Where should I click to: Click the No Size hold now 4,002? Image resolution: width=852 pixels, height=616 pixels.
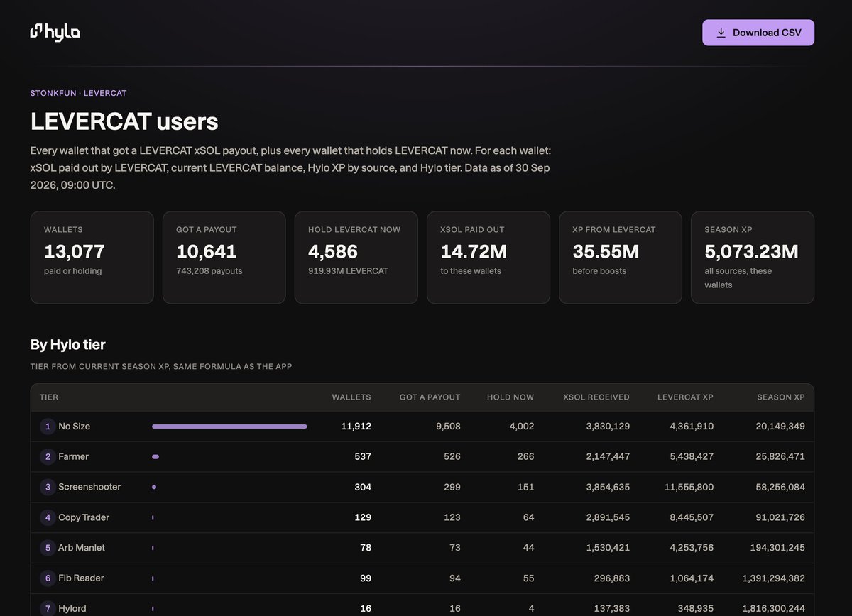pyautogui.click(x=521, y=427)
